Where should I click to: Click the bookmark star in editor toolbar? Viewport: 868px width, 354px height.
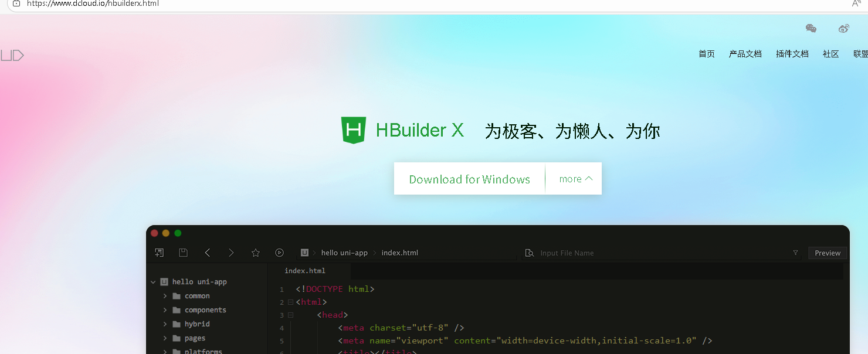pos(255,253)
